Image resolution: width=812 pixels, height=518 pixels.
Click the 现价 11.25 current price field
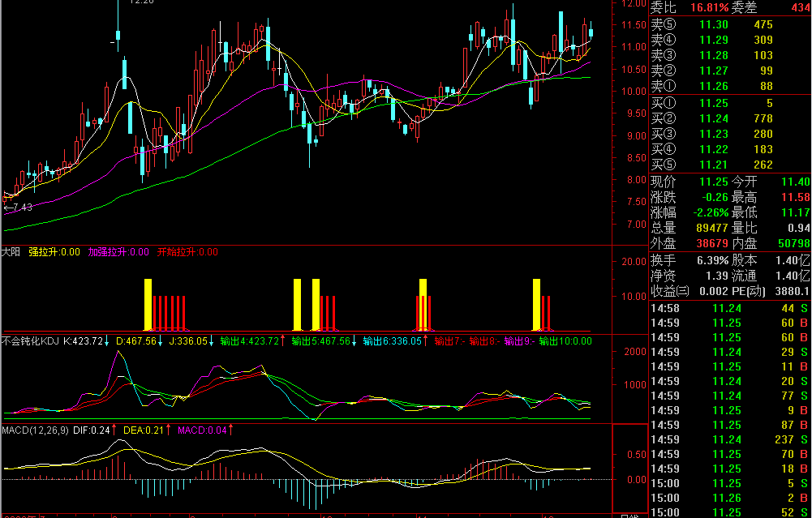tap(690, 182)
